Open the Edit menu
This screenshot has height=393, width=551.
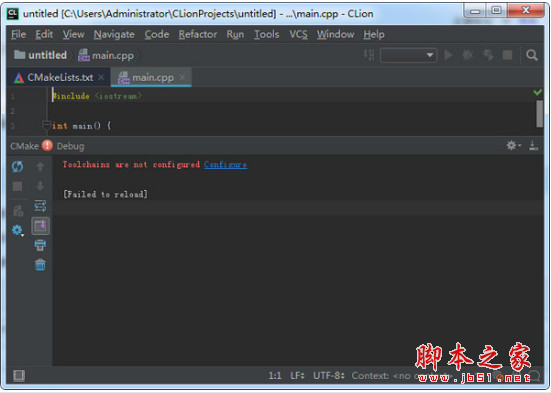point(44,34)
